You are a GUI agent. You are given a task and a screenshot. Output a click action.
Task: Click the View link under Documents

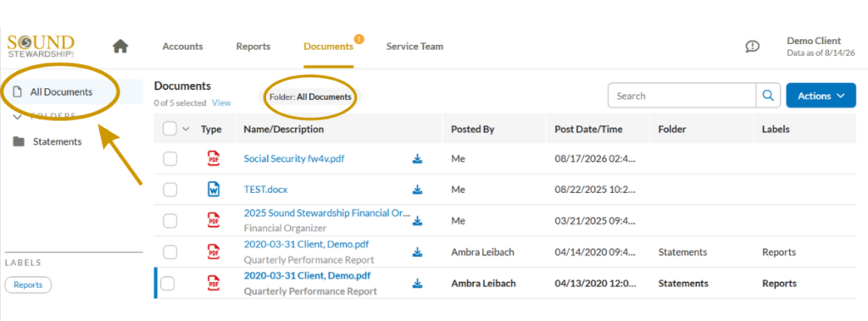[221, 103]
